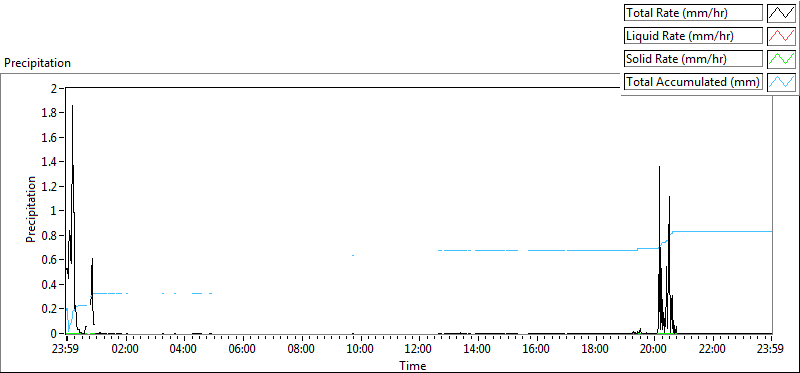This screenshot has width=800, height=373.
Task: Click the 18:00 time axis tick label
Action: pos(594,350)
